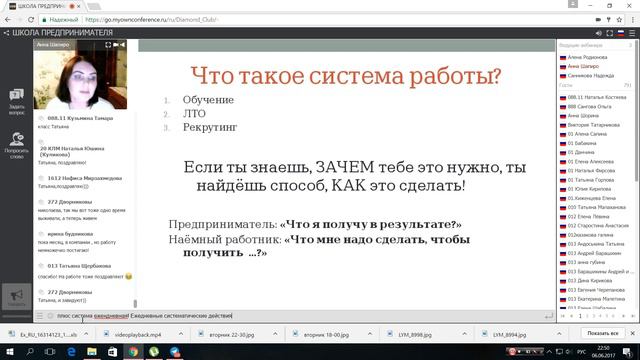Open a new browser tab
Viewport: 640px width, 360px height.
[93, 6]
